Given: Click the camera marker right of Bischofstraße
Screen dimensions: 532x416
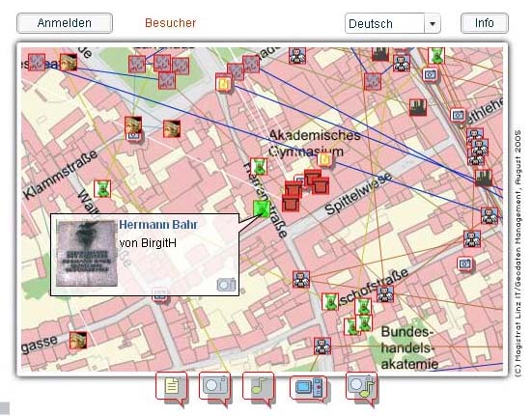Looking at the screenshot, I should tap(464, 263).
